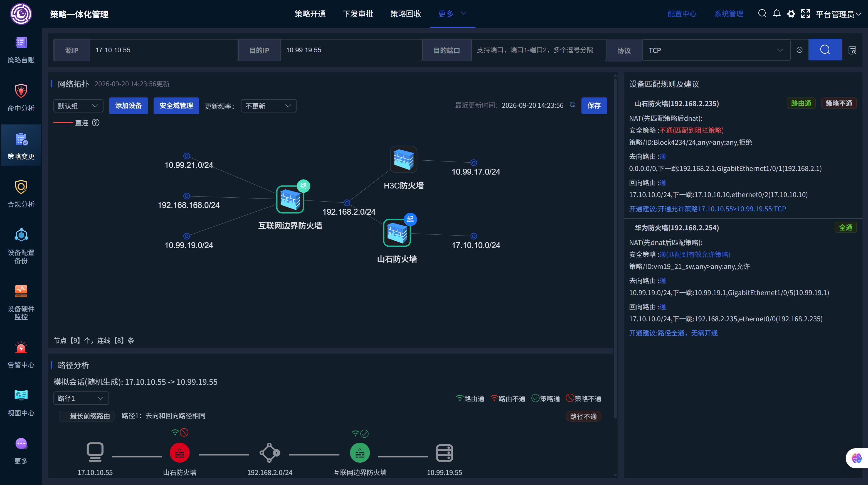Image resolution: width=868 pixels, height=485 pixels.
Task: Expand the 更多 top navigation menu
Action: [x=452, y=14]
